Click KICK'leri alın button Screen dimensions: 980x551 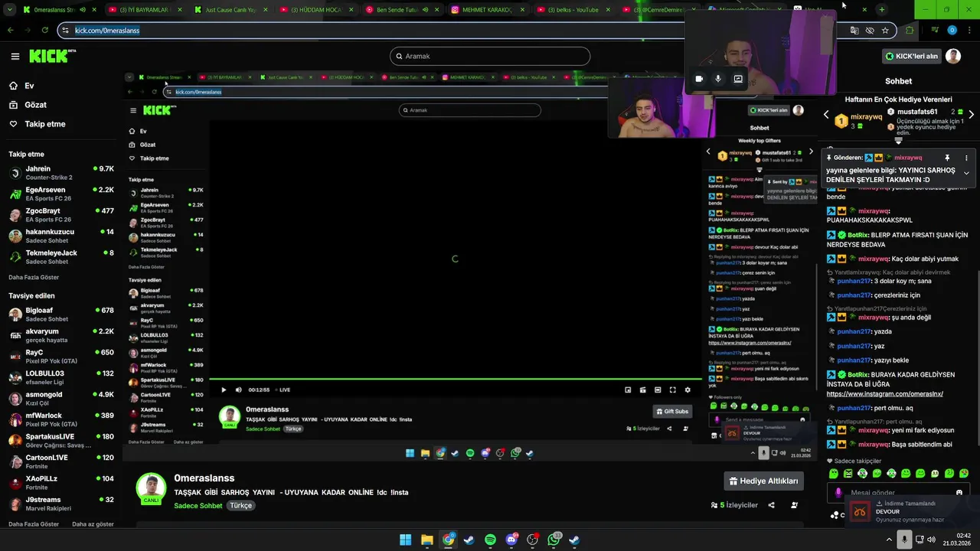(x=911, y=56)
